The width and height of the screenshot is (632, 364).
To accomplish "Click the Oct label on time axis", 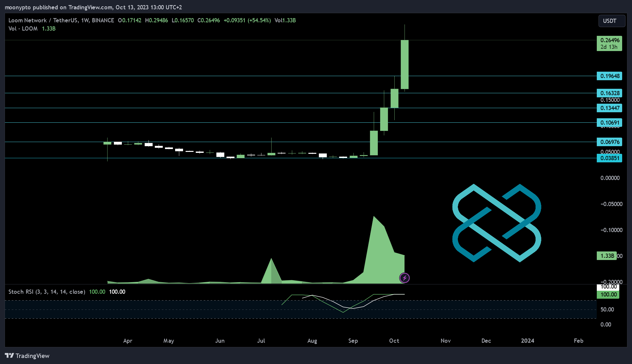I will click(x=394, y=341).
